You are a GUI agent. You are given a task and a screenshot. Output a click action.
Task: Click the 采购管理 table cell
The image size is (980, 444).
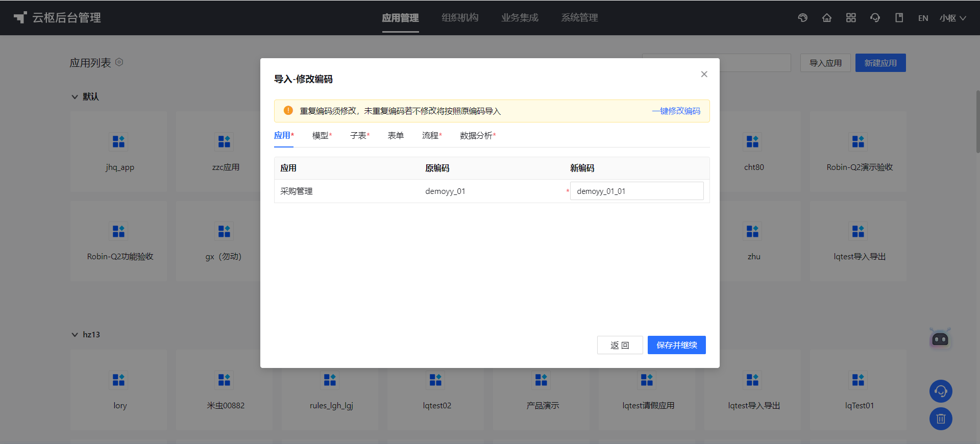[347, 191]
